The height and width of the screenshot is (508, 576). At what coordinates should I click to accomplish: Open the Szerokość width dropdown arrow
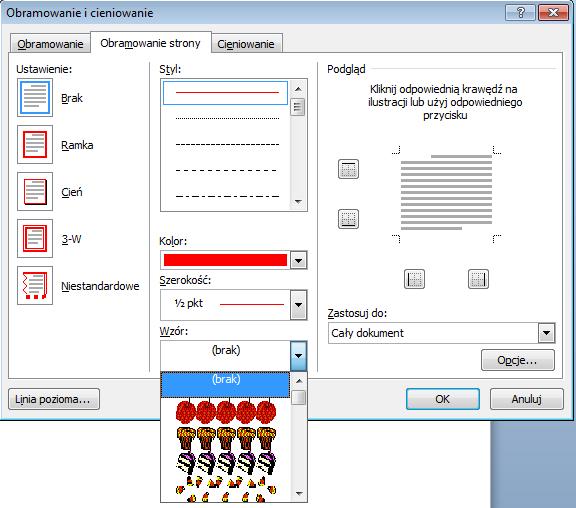click(298, 305)
